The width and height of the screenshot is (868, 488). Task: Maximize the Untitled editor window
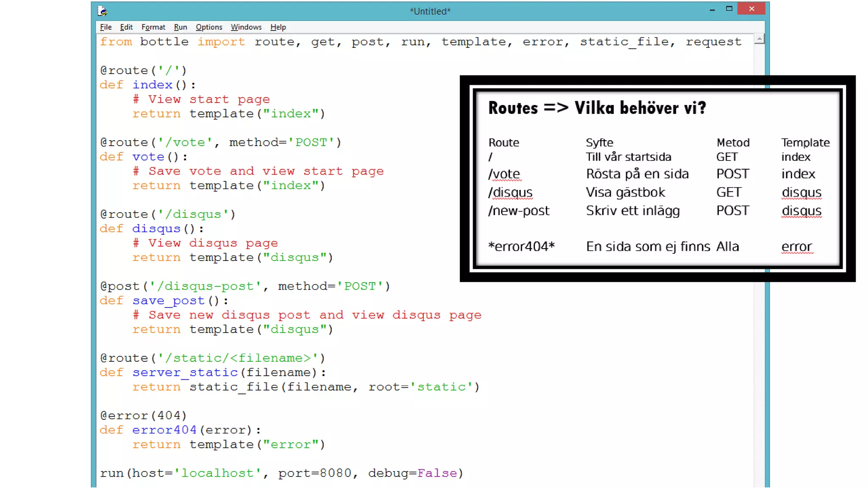tap(729, 9)
